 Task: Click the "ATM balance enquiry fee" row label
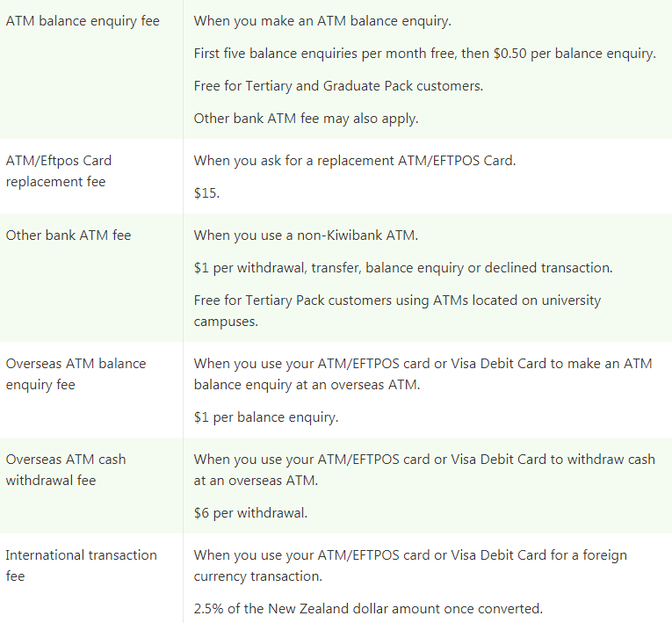point(83,20)
